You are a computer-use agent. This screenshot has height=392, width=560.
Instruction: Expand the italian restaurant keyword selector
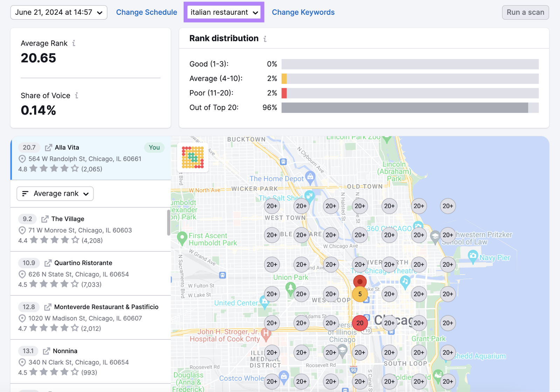click(224, 12)
